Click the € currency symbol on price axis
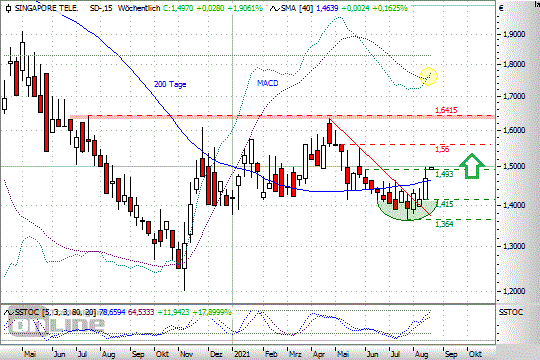 [x=501, y=8]
